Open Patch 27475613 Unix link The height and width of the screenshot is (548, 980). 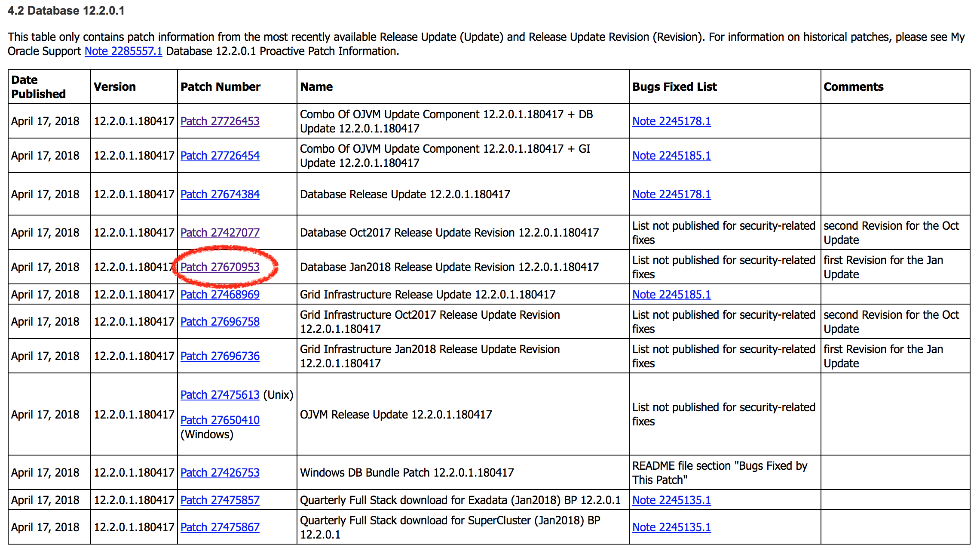point(220,395)
